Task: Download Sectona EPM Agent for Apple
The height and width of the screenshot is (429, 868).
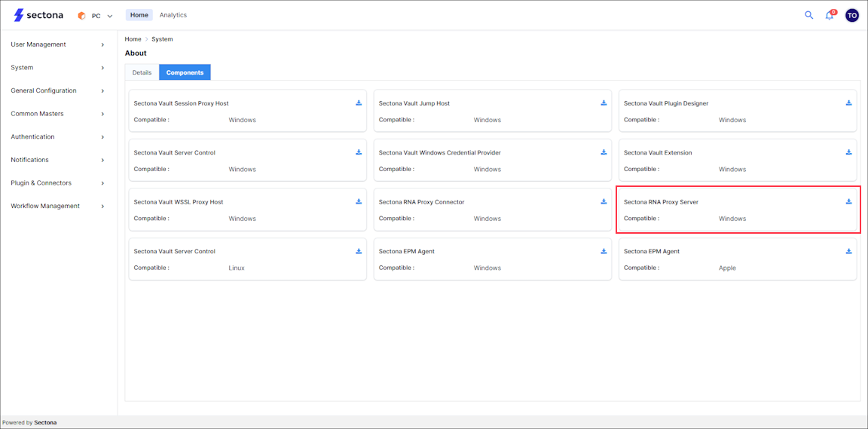Action: click(848, 251)
